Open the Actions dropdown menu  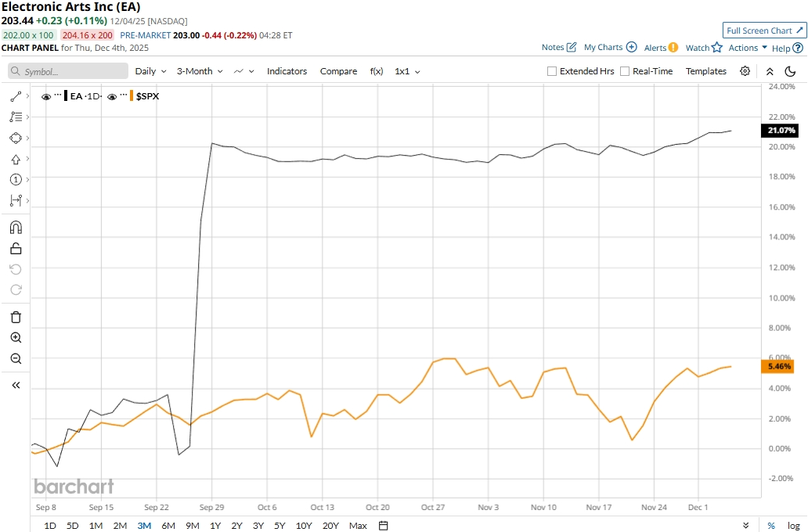(x=748, y=48)
